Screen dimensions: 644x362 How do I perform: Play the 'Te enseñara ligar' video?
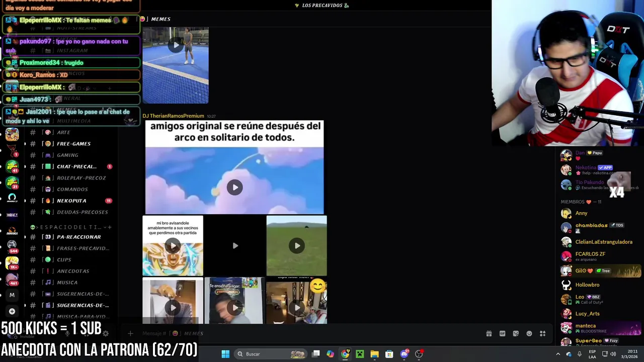click(x=234, y=307)
